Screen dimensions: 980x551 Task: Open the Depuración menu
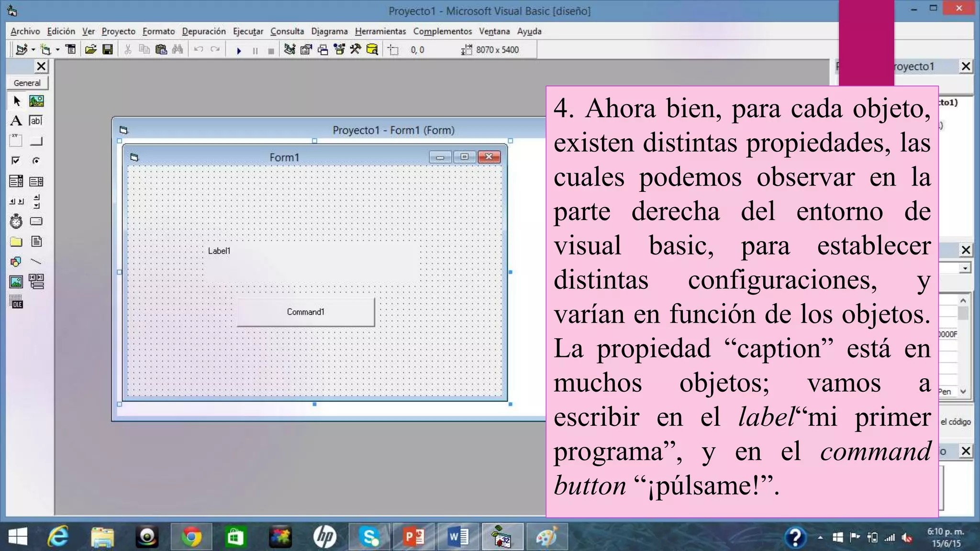(204, 31)
